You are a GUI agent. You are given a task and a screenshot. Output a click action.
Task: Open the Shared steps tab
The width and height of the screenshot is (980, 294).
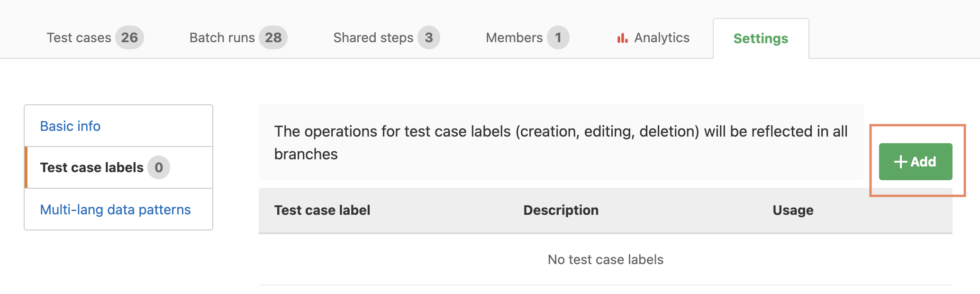click(387, 37)
